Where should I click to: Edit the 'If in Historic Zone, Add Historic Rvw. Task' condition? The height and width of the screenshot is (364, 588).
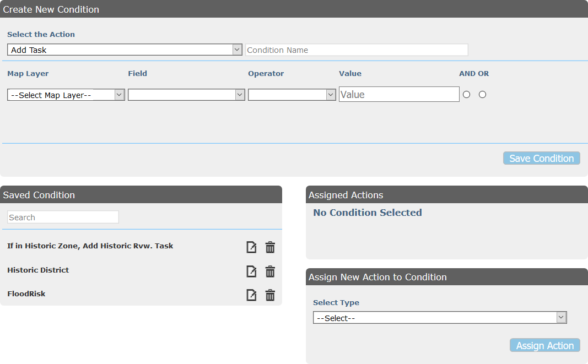click(x=251, y=247)
